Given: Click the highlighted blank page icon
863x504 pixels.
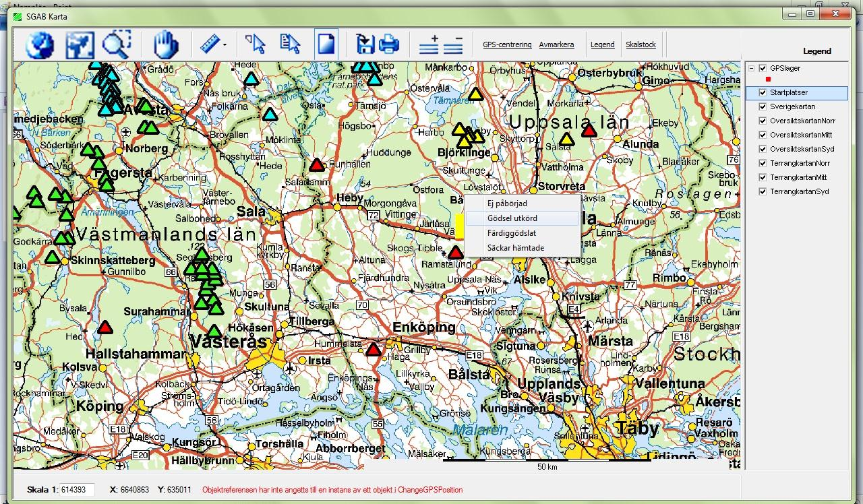Looking at the screenshot, I should pos(326,44).
